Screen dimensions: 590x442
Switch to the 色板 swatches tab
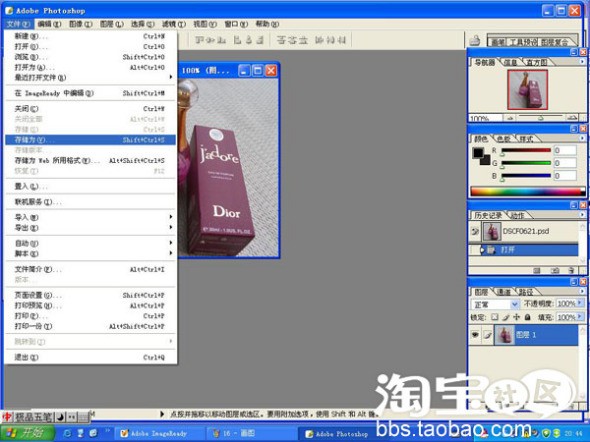coord(504,139)
